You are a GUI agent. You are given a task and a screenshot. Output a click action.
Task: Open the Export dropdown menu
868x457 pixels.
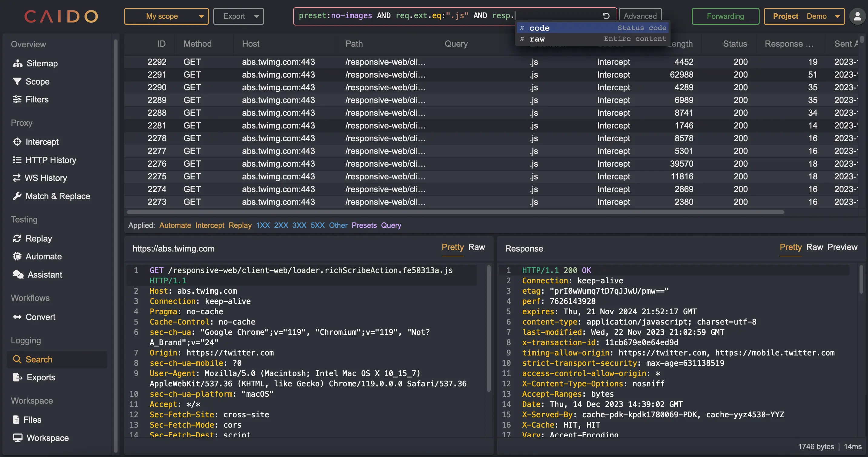(x=239, y=15)
